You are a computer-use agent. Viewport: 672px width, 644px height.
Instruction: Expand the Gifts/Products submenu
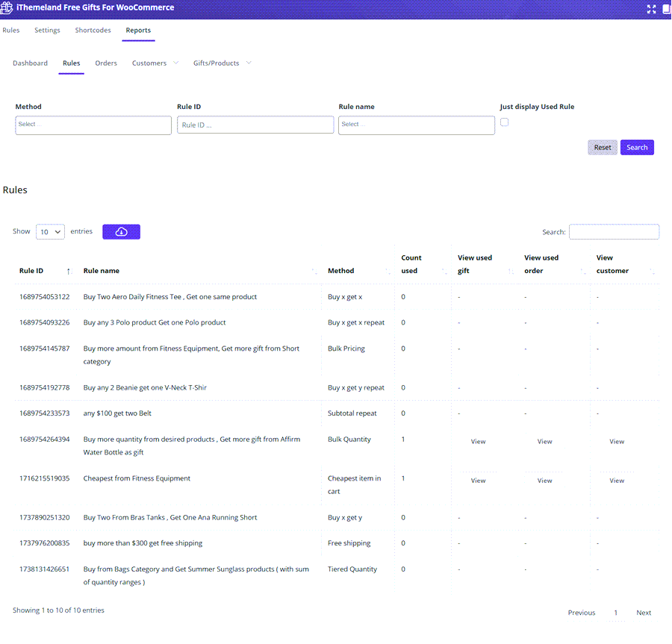tap(249, 63)
